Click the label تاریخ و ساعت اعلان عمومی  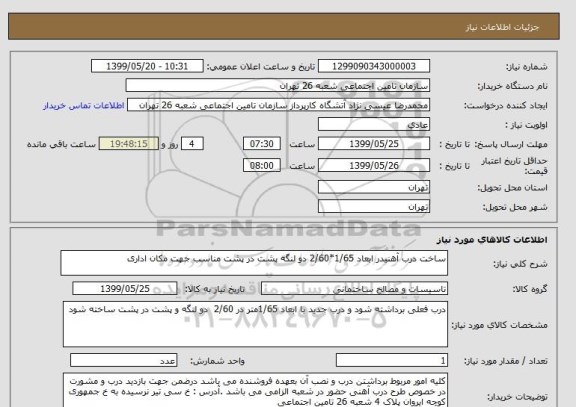coord(261,67)
